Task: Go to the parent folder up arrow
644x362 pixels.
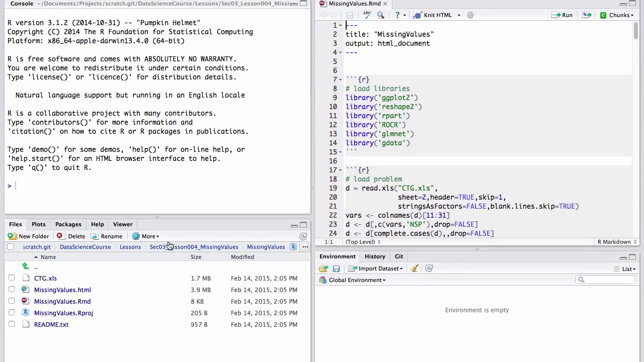Action: point(25,266)
